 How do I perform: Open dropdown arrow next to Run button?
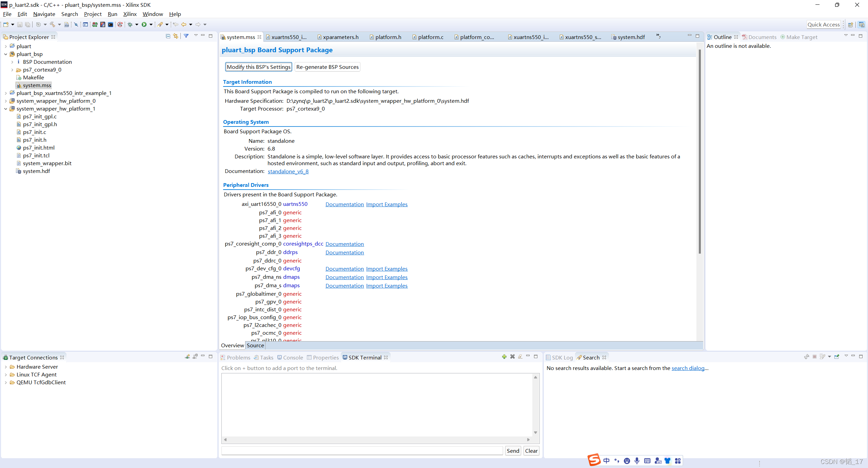pyautogui.click(x=151, y=24)
